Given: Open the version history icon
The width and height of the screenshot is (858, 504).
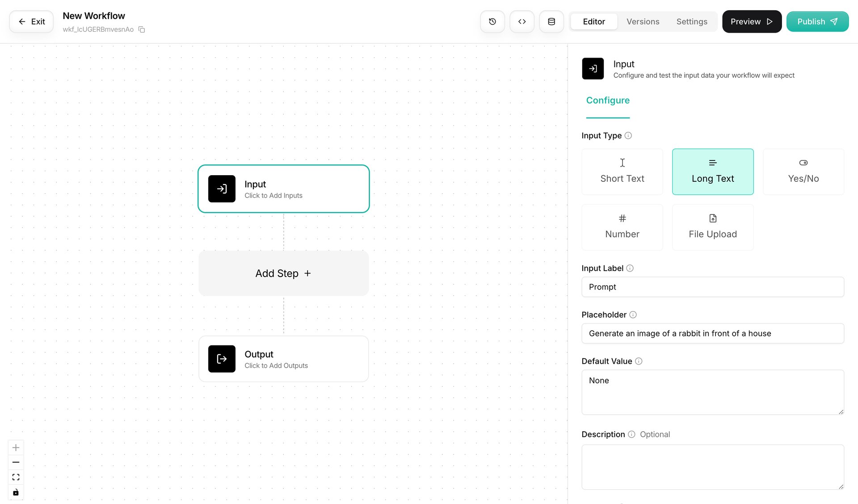Looking at the screenshot, I should pos(492,21).
